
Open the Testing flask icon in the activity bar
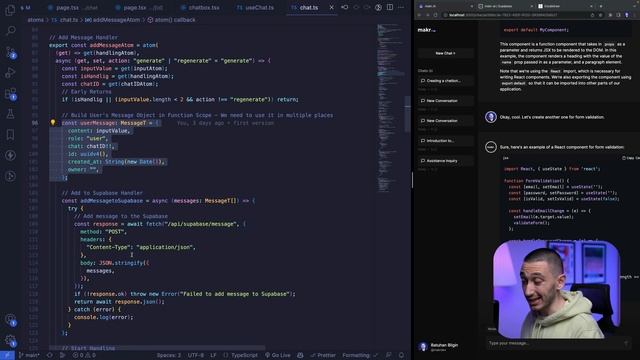coord(10,114)
